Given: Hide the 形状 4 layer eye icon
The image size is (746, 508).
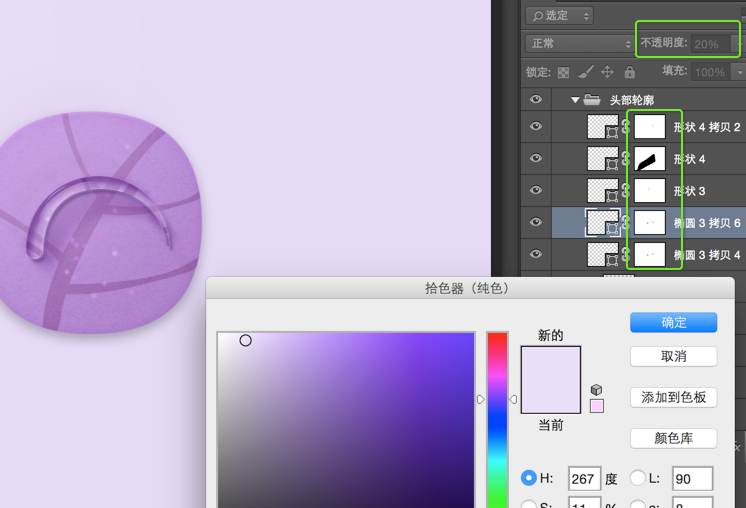Looking at the screenshot, I should pyautogui.click(x=536, y=158).
